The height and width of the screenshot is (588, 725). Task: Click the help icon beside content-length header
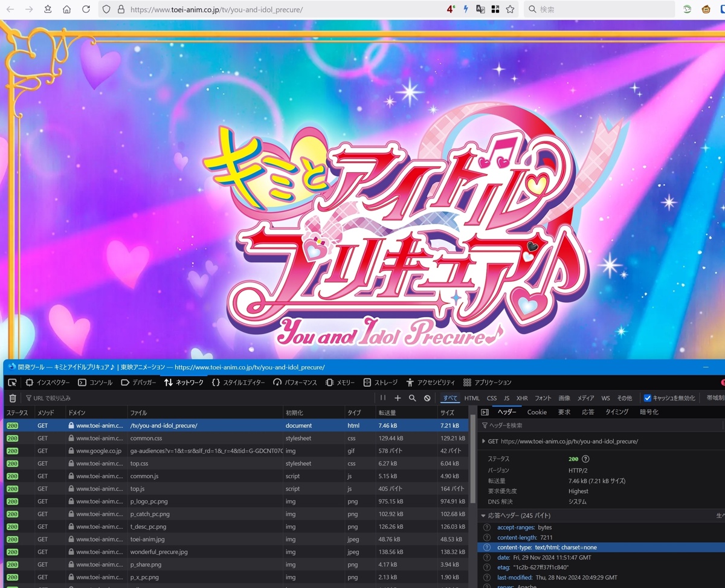486,537
